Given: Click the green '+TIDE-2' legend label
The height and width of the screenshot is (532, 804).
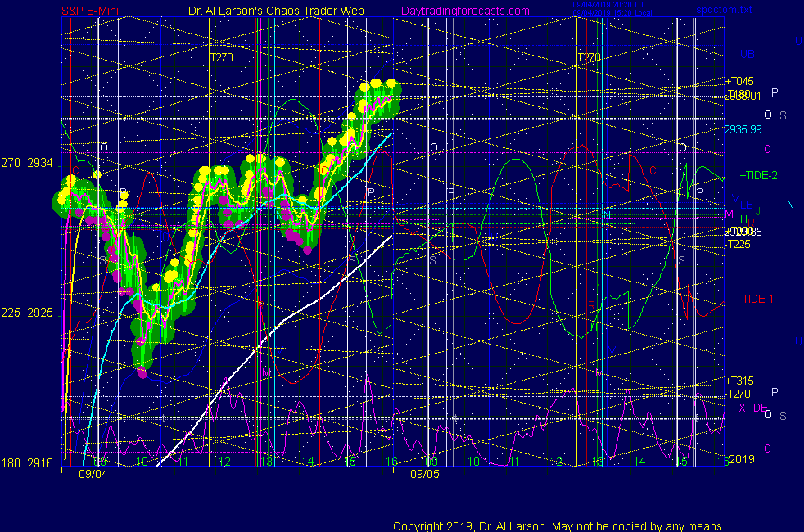Looking at the screenshot, I should tap(758, 175).
